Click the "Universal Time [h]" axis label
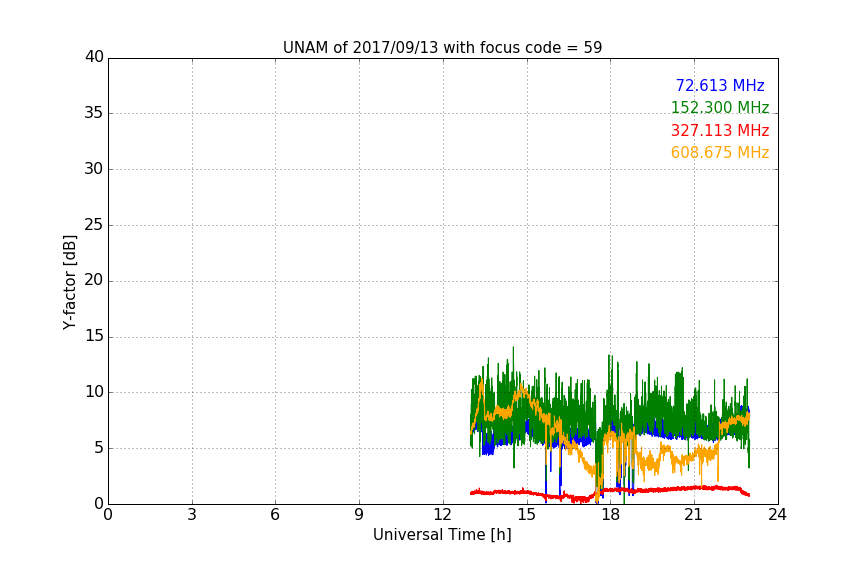 click(x=442, y=535)
